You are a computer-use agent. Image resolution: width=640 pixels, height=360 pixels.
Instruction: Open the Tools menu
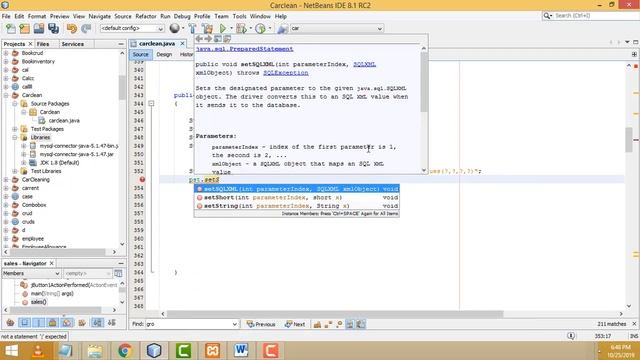[x=240, y=16]
